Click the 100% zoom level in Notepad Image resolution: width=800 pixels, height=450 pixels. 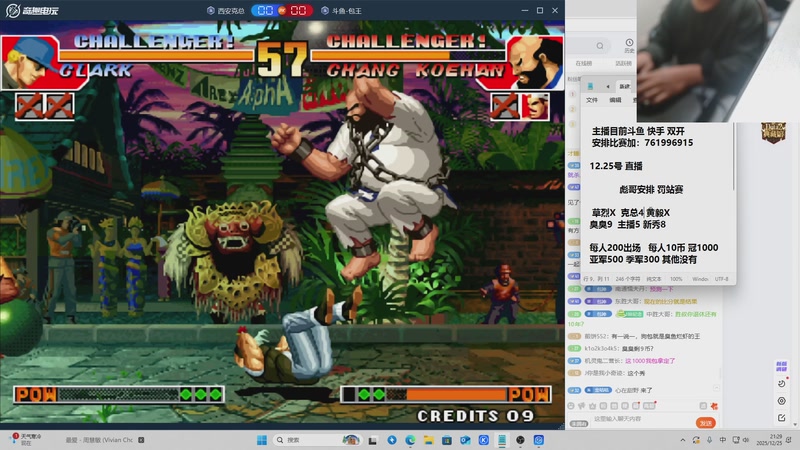676,279
